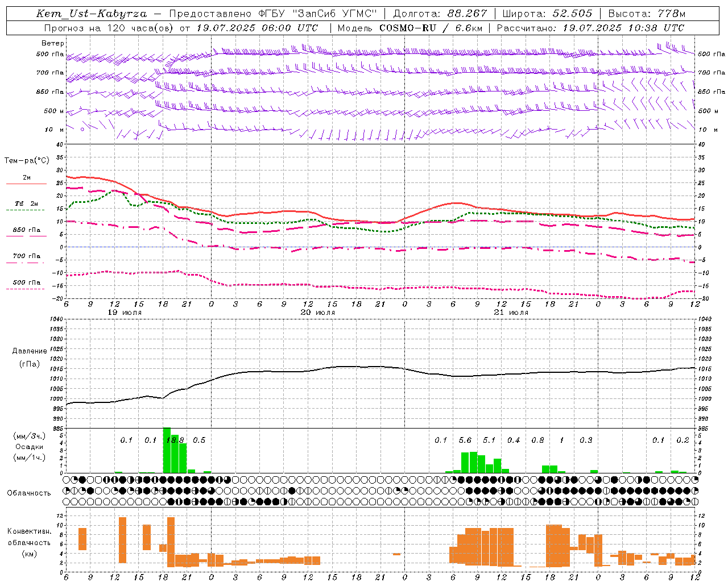Viewport: 728px width, 582px height.
Task: Click the "Тем-ра(°C)" temperature panel label
Action: click(27, 161)
